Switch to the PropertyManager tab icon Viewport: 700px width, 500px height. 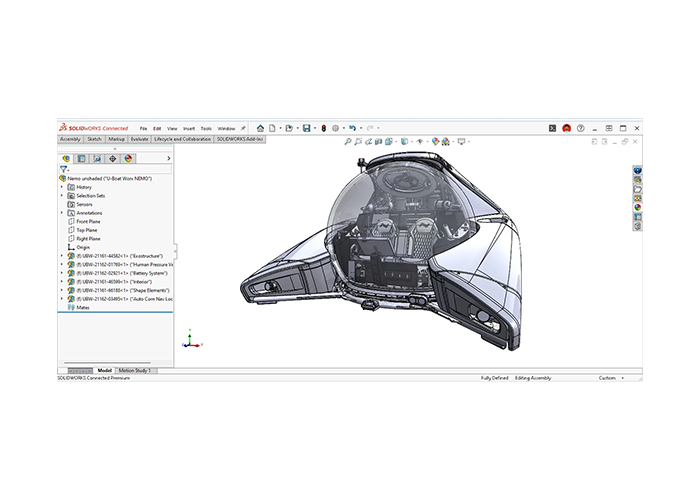pos(81,158)
